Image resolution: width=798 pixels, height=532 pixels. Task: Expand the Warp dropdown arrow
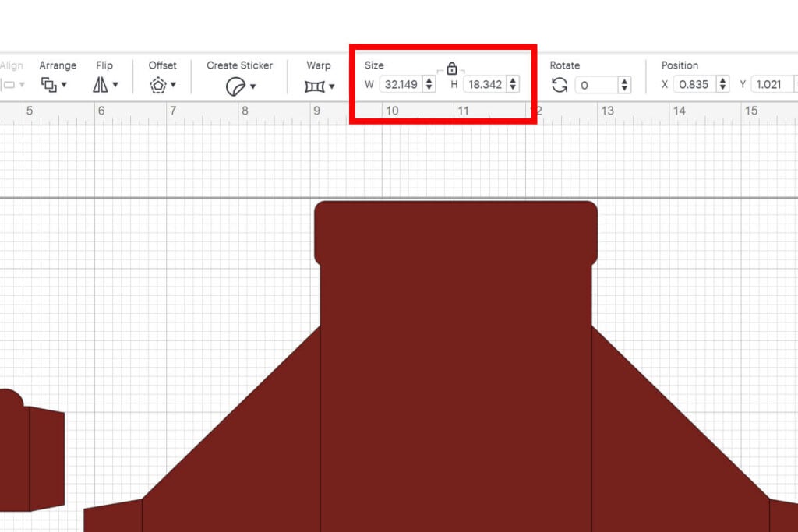click(x=331, y=86)
